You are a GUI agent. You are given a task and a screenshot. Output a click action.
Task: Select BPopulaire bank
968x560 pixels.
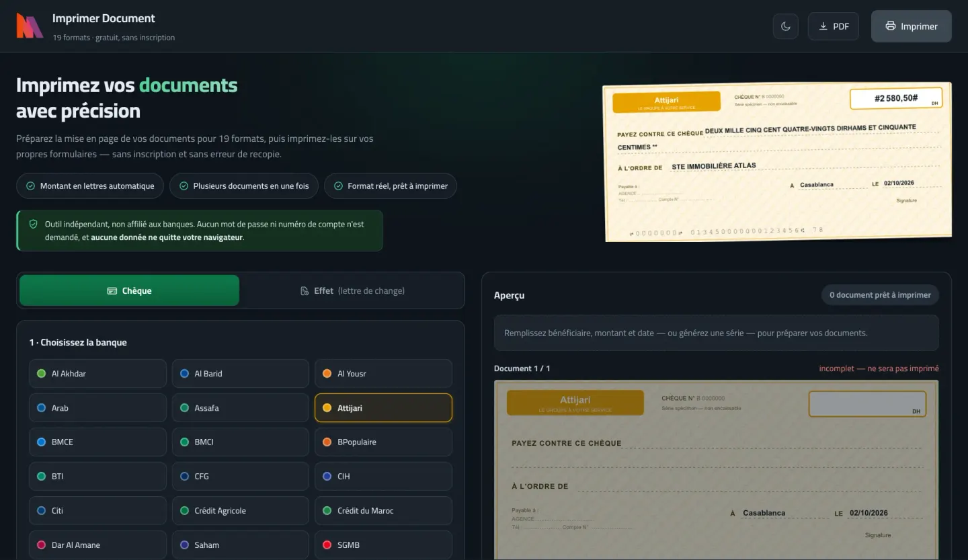point(383,442)
